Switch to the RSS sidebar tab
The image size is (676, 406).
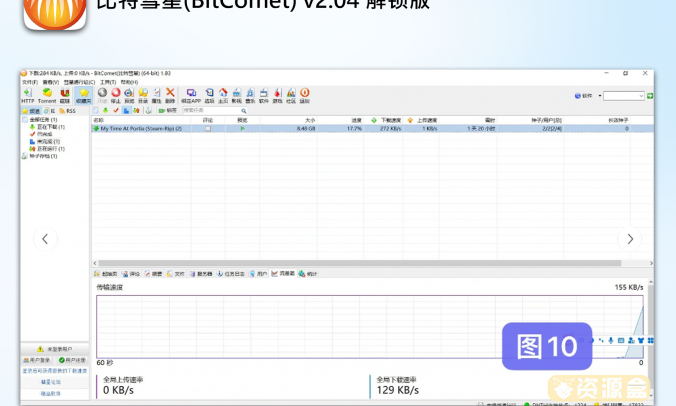coord(67,111)
